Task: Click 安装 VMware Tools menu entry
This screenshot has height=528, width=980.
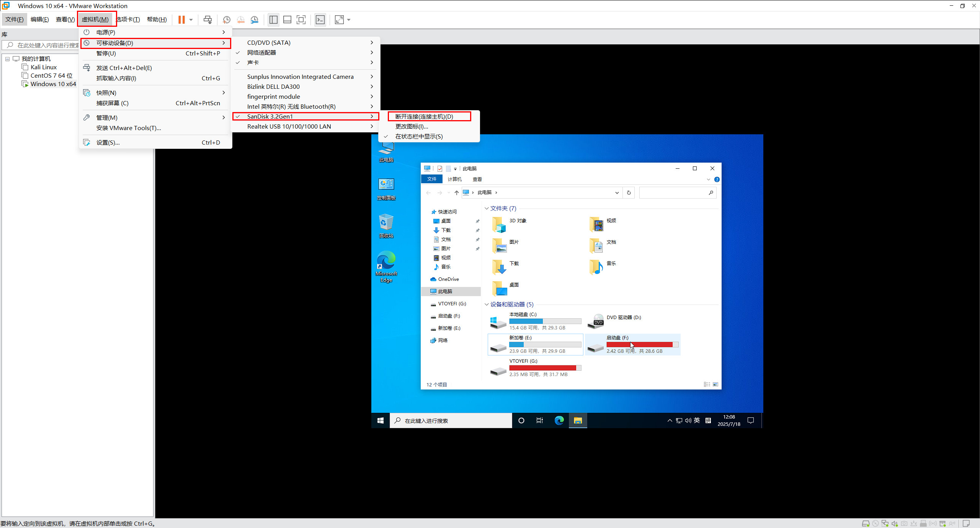Action: point(129,128)
